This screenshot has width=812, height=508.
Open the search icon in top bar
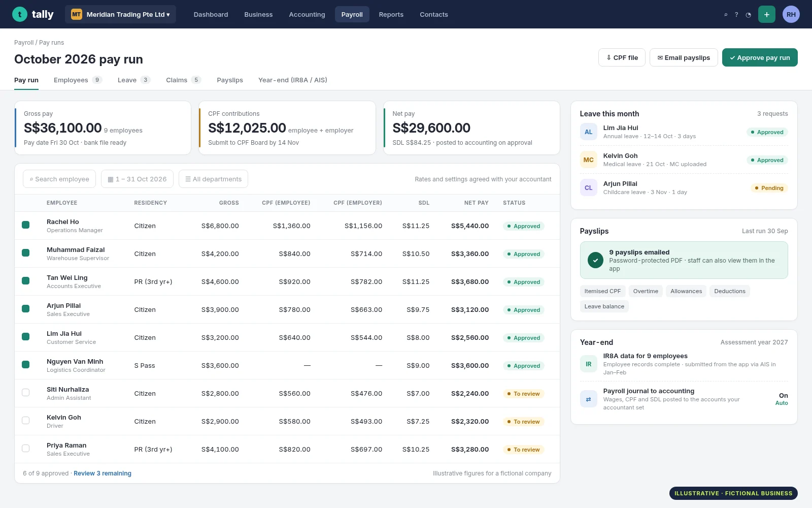[x=726, y=15]
